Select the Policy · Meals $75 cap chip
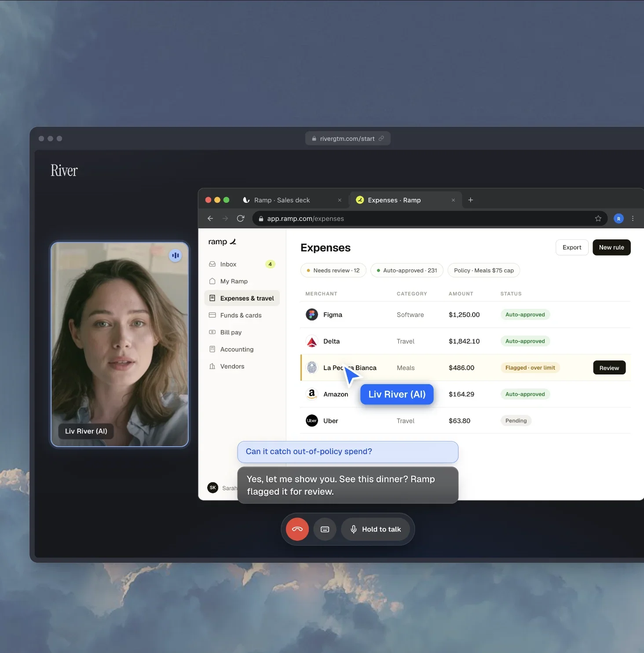Viewport: 644px width, 653px height. (484, 270)
